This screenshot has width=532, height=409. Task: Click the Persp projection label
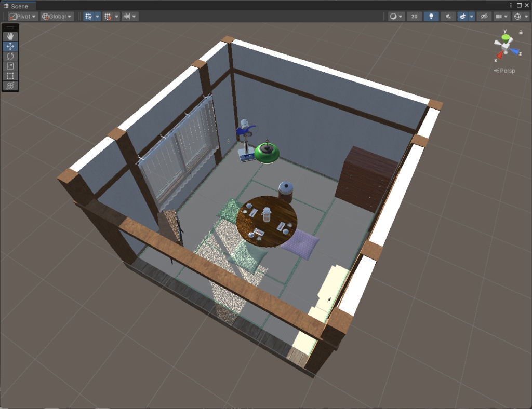pos(504,71)
